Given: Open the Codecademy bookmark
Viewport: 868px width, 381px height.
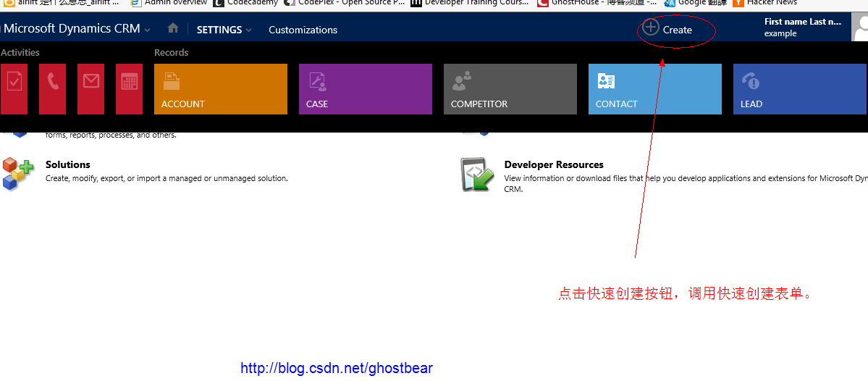Looking at the screenshot, I should pyautogui.click(x=246, y=2).
